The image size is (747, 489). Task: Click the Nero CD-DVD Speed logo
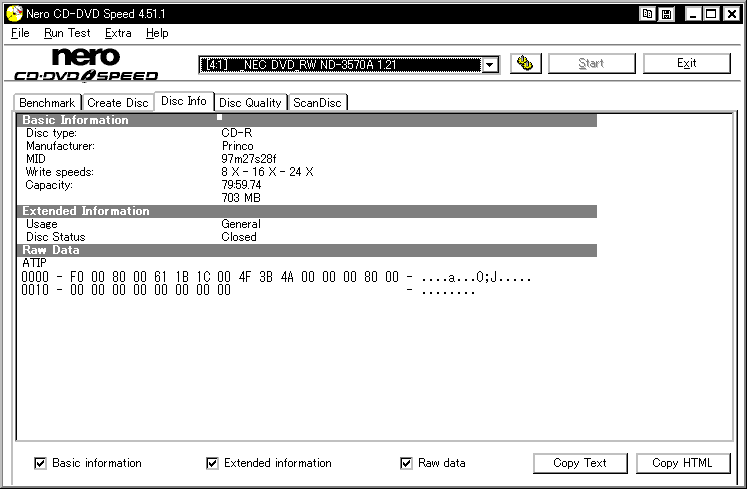(86, 65)
